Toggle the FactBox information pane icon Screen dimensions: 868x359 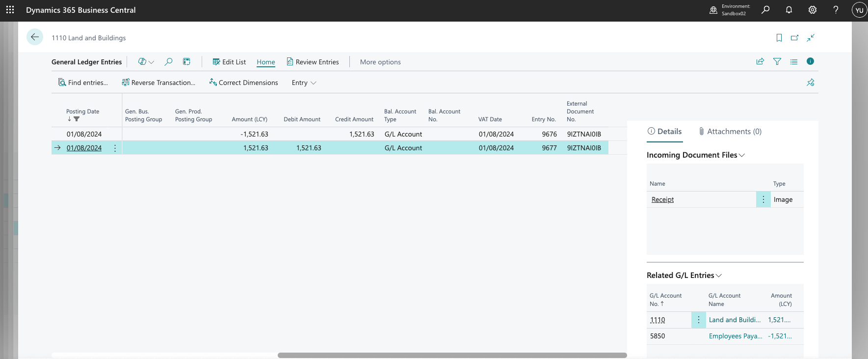(810, 61)
